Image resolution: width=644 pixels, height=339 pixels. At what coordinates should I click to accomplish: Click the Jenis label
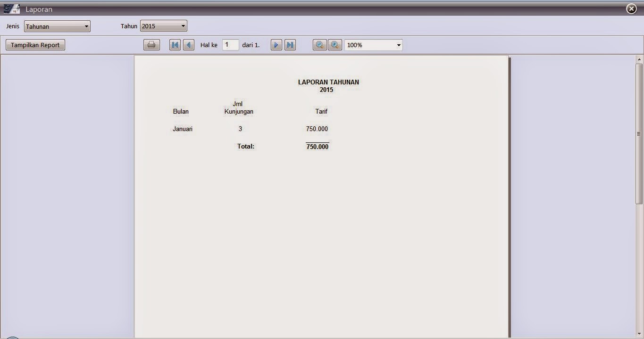pos(12,26)
